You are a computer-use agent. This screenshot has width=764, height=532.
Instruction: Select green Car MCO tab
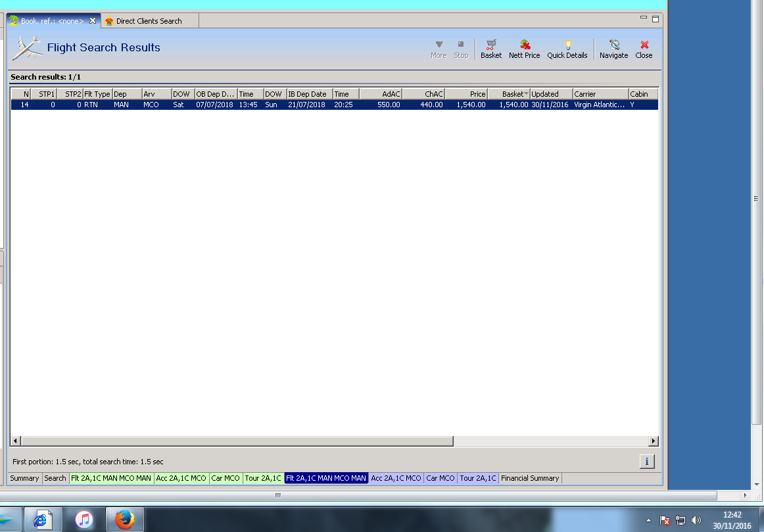click(226, 478)
